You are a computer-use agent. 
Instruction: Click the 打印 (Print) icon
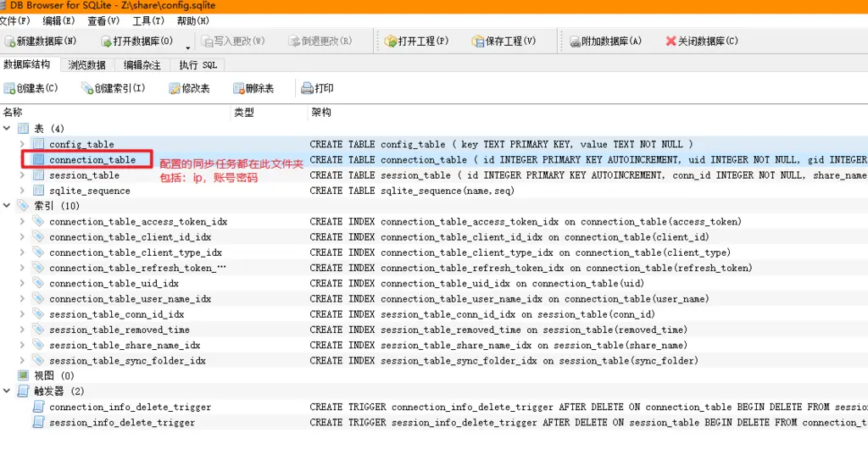[307, 88]
